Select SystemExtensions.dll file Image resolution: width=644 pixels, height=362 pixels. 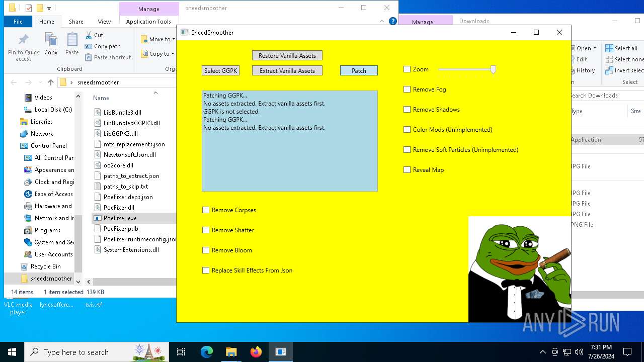(131, 250)
